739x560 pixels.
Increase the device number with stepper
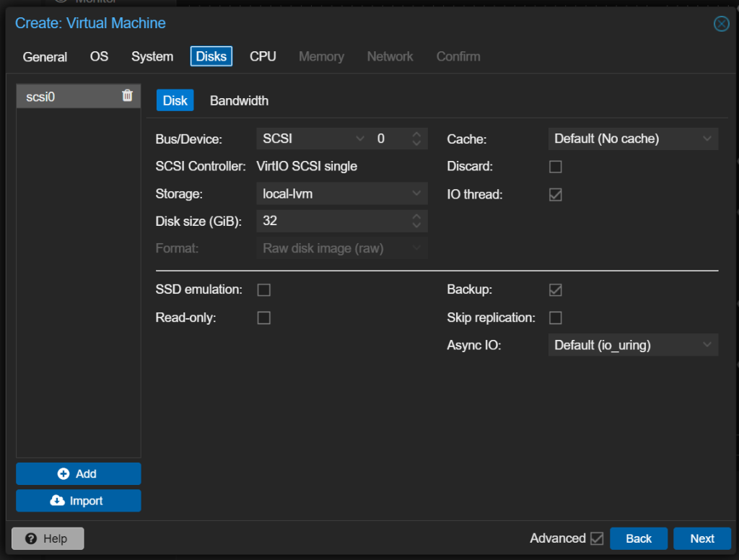pyautogui.click(x=416, y=134)
